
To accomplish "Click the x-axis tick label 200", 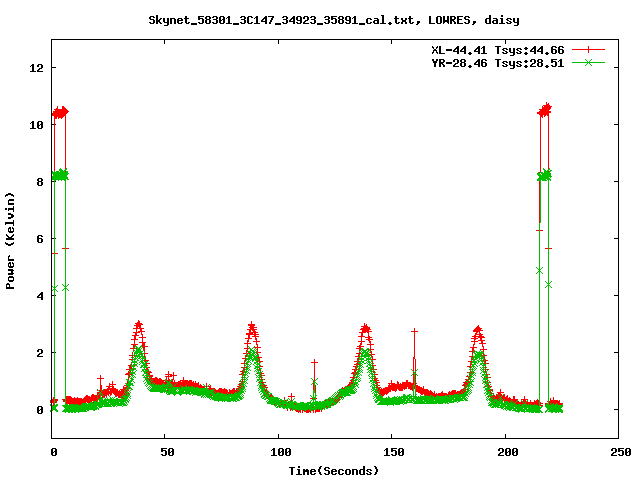I will (x=507, y=452).
